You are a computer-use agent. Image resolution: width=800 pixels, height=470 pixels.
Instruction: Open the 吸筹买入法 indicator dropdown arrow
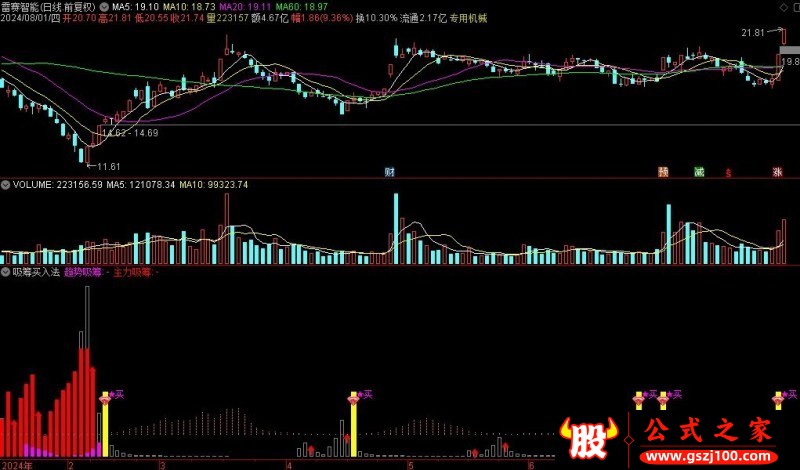tap(6, 273)
